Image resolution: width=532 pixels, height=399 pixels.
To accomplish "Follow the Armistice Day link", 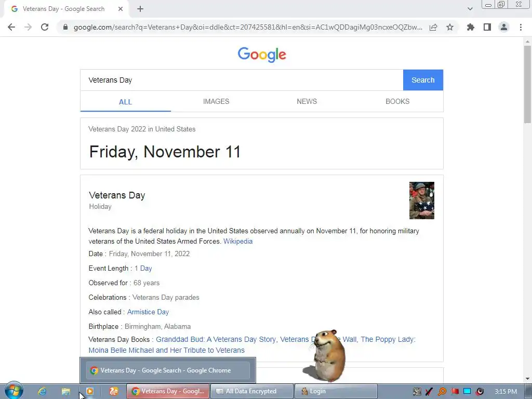I will [x=148, y=312].
